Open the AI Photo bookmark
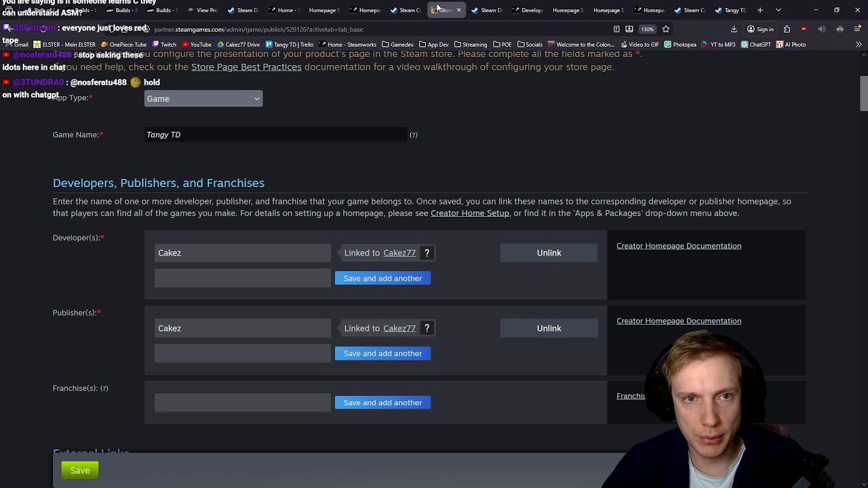 (791, 45)
